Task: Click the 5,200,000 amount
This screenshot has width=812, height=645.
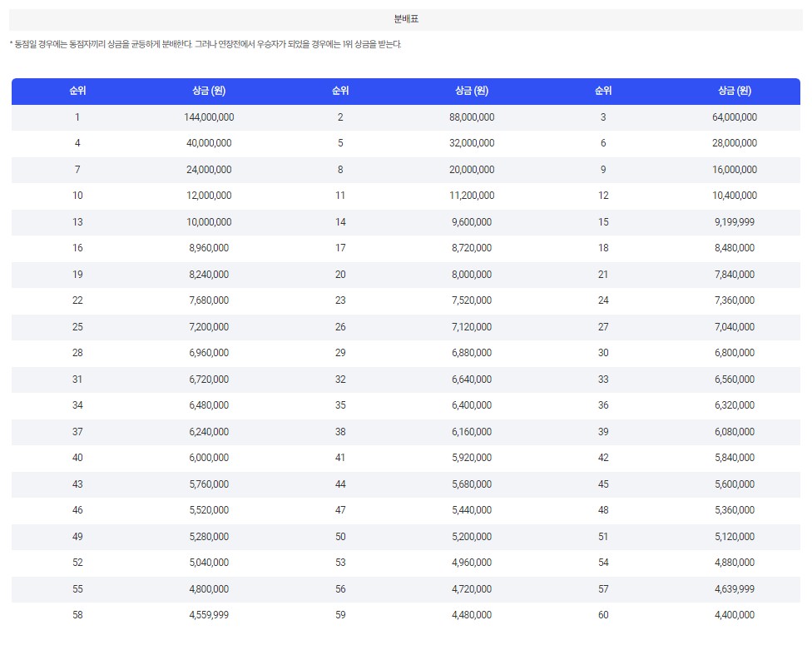Action: pyautogui.click(x=472, y=537)
